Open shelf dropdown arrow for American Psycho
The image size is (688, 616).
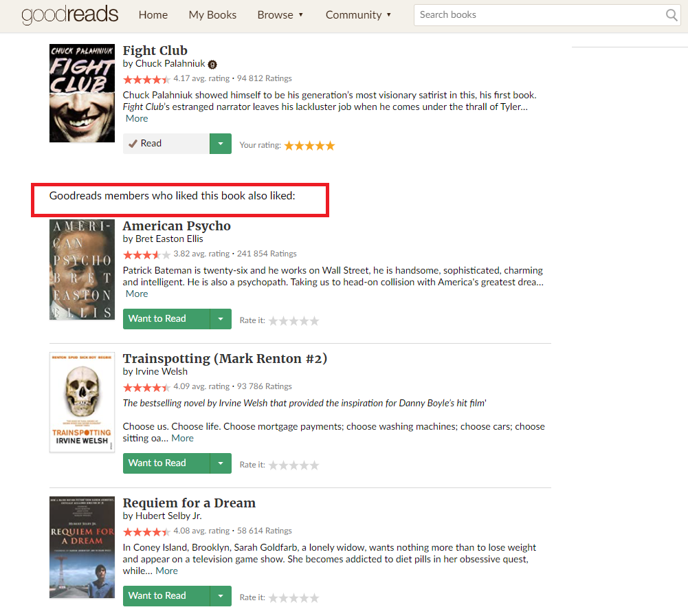coord(221,319)
